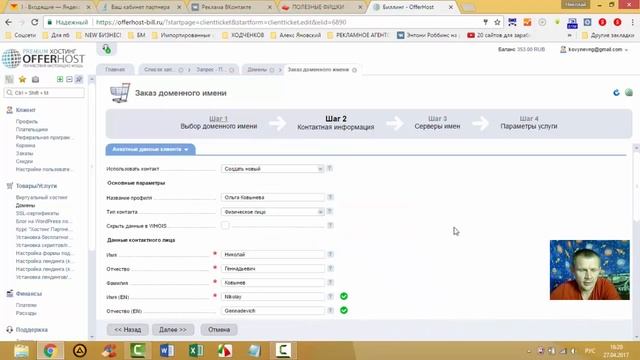Click Шаг 1 Выбор доменного имени step
Screen dimensions: 640x360
click(218, 122)
